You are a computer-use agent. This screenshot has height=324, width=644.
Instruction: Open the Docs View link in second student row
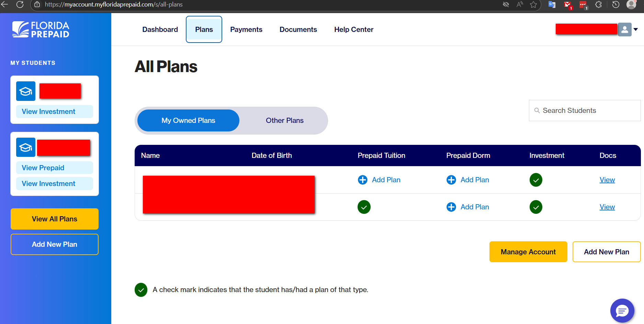pyautogui.click(x=607, y=207)
